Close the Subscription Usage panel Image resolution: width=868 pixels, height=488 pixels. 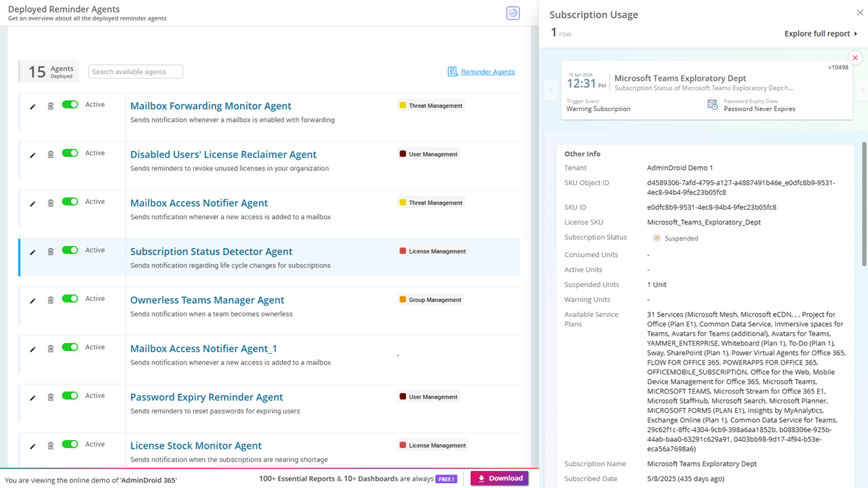click(x=861, y=13)
